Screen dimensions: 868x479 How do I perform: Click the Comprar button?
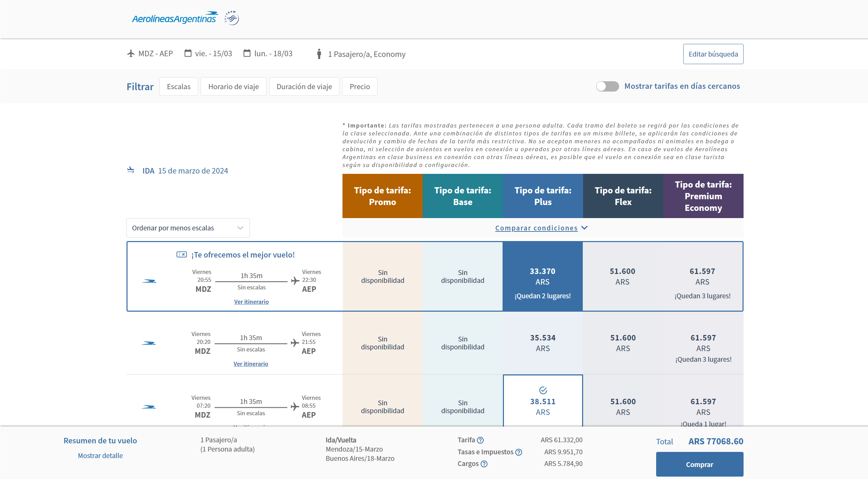tap(699, 464)
